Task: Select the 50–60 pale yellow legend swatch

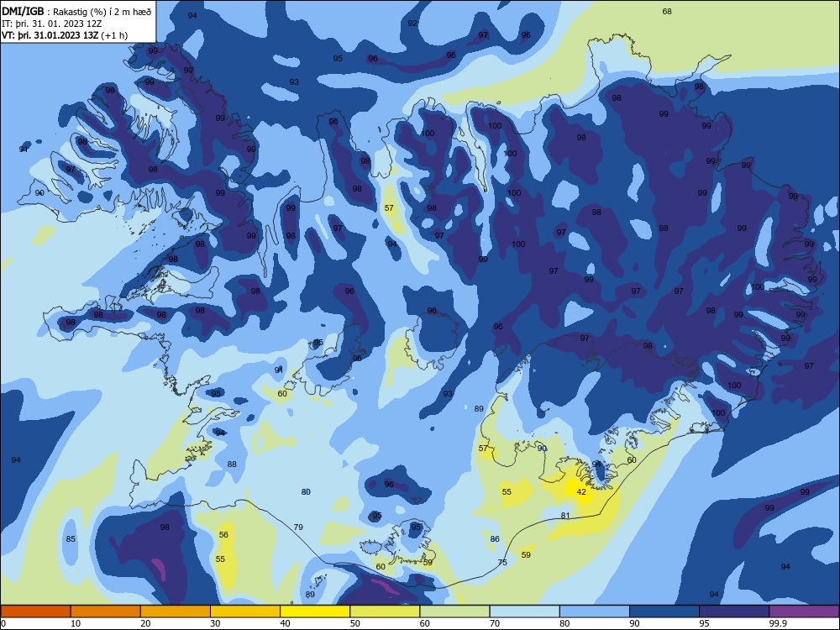Action: pos(386,612)
